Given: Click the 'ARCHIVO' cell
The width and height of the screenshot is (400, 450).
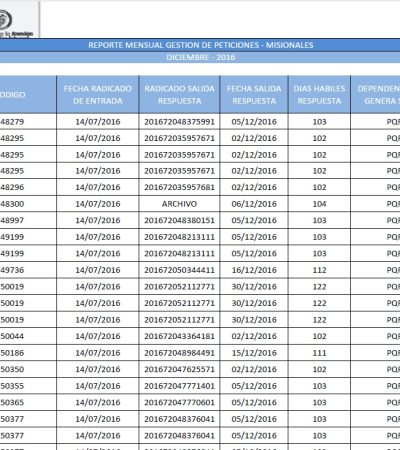Looking at the screenshot, I should click(179, 204).
